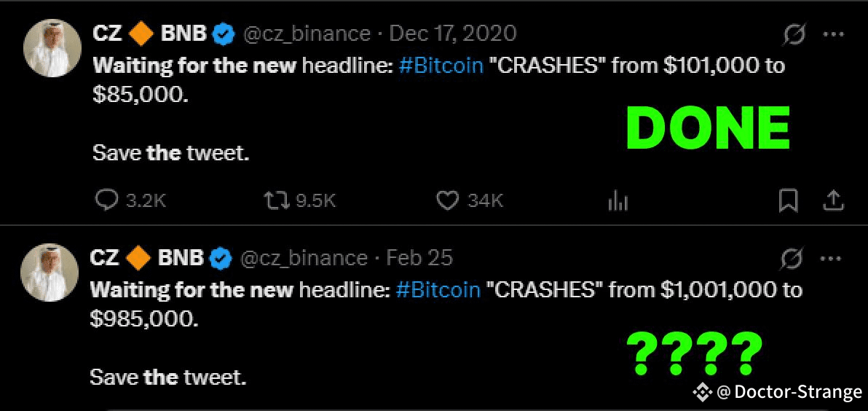Like the first tweet with 34K hearts
This screenshot has width=868, height=411.
pos(447,200)
